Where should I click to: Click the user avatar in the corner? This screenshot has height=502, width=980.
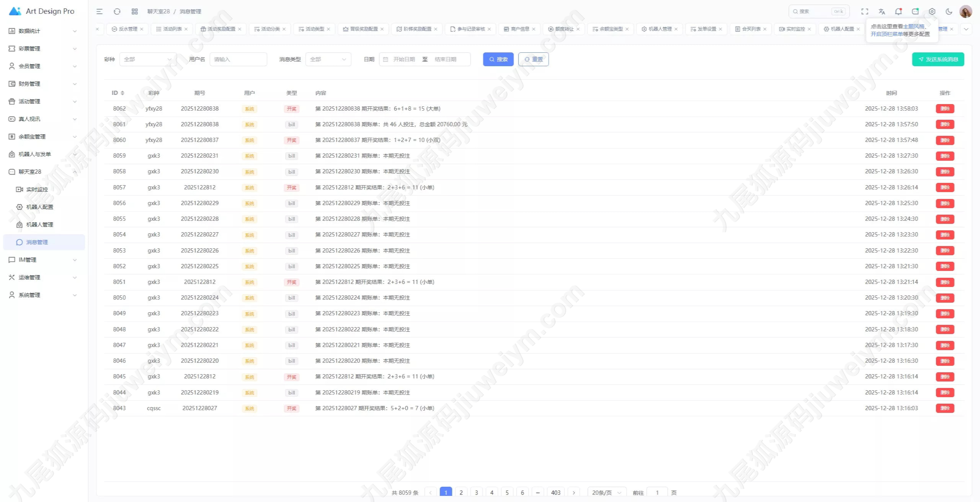tap(966, 11)
